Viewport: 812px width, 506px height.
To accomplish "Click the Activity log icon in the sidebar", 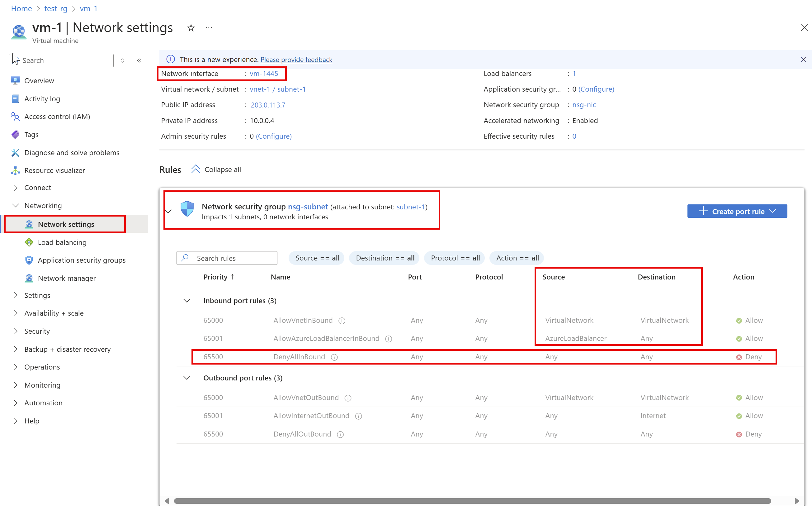I will 15,98.
